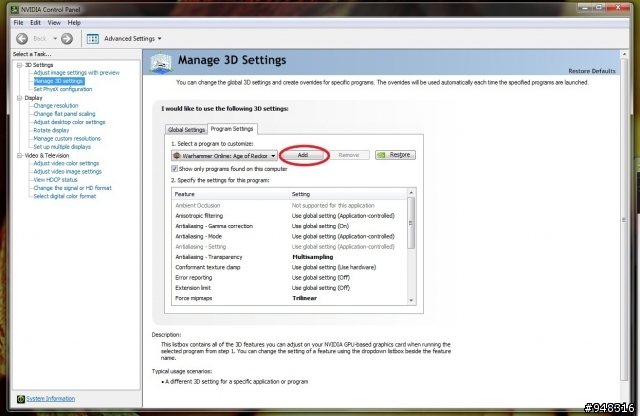Click the Remove button

349,155
